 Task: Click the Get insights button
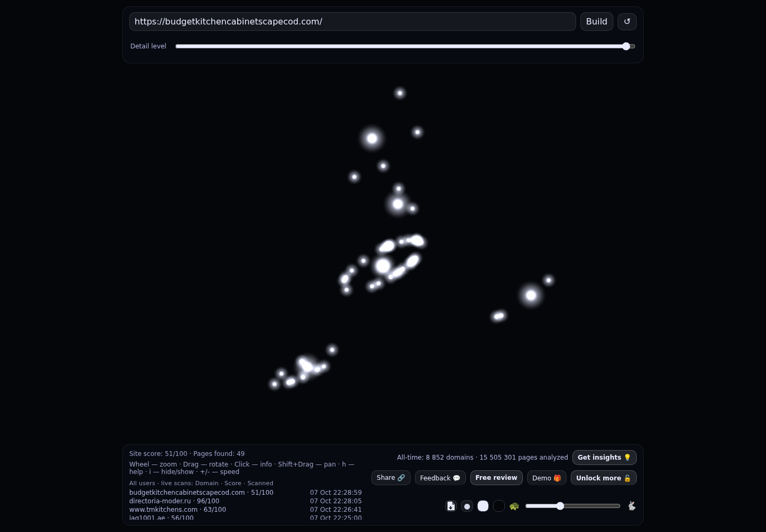coord(604,458)
